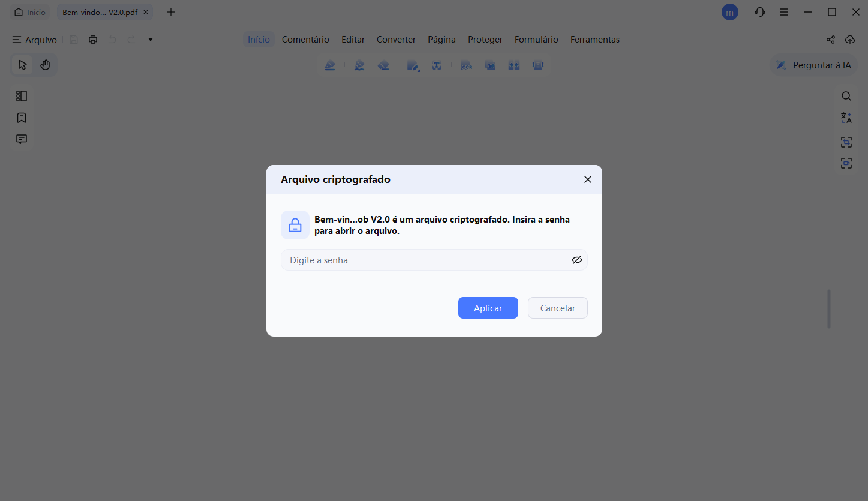
Task: Click the Aplicar button in the dialog
Action: 488,307
